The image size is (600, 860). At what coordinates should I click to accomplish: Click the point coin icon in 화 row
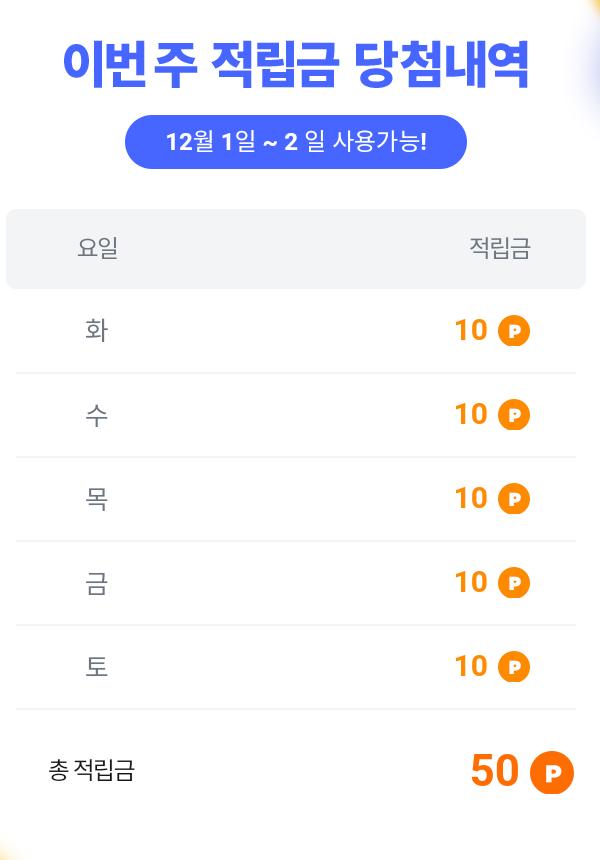[x=514, y=331]
